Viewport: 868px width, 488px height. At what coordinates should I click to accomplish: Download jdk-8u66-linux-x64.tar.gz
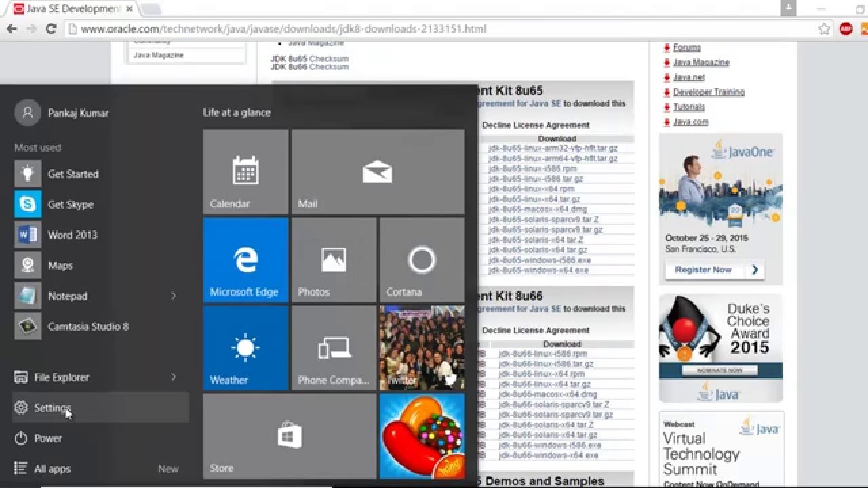[x=545, y=384]
